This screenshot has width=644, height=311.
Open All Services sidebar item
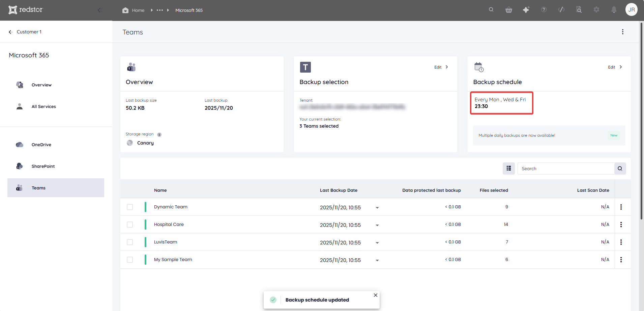56,106
